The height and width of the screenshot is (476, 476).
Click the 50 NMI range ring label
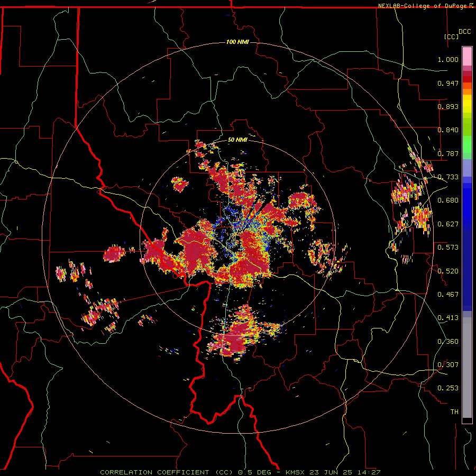pyautogui.click(x=237, y=140)
